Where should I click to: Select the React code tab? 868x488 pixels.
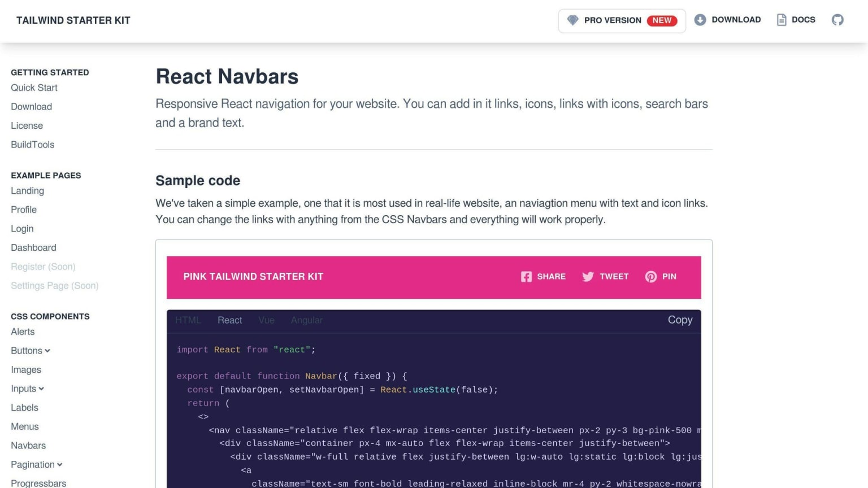click(x=229, y=320)
